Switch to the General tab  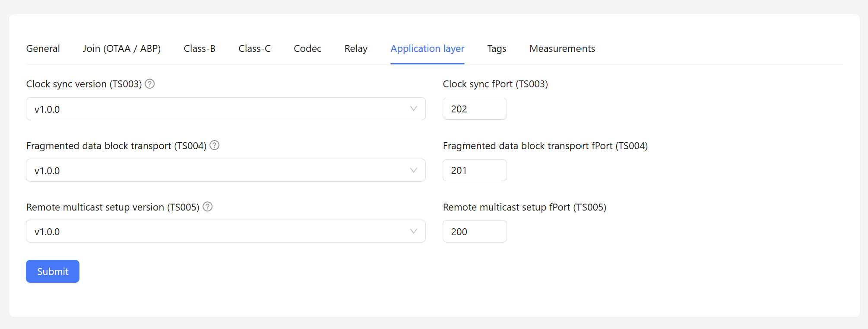pyautogui.click(x=43, y=48)
